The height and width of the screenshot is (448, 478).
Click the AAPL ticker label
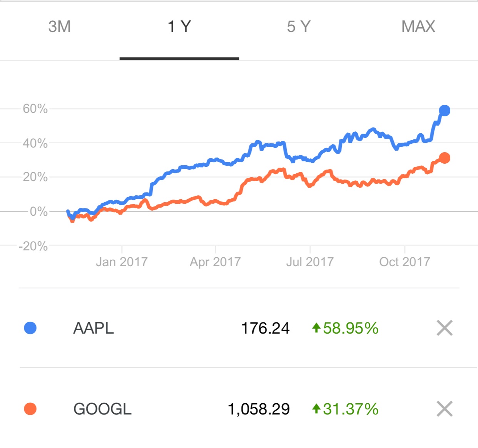(x=93, y=328)
